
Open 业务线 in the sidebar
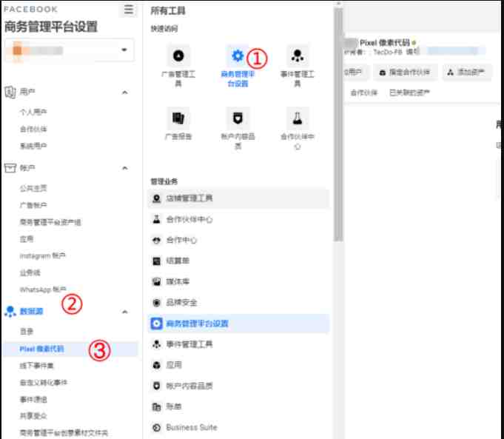(30, 272)
